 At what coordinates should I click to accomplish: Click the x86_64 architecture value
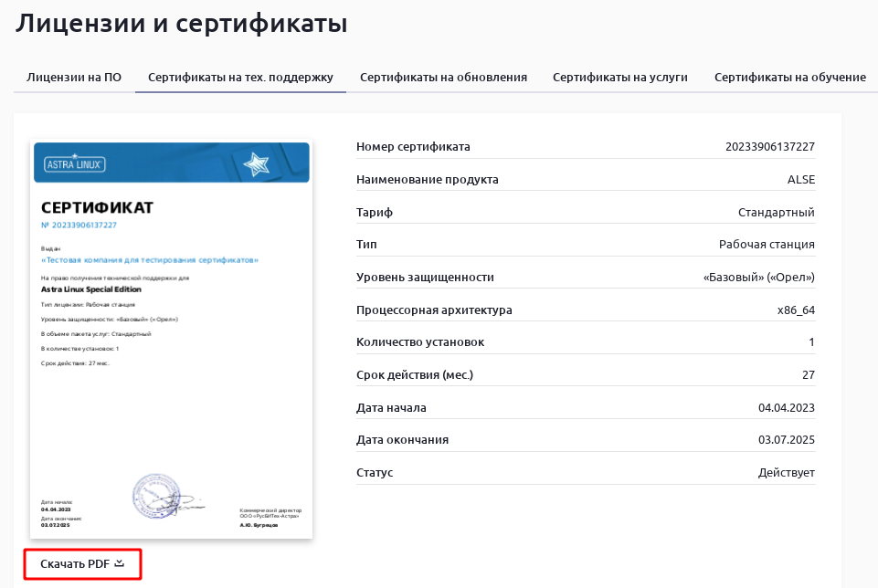[x=795, y=310]
